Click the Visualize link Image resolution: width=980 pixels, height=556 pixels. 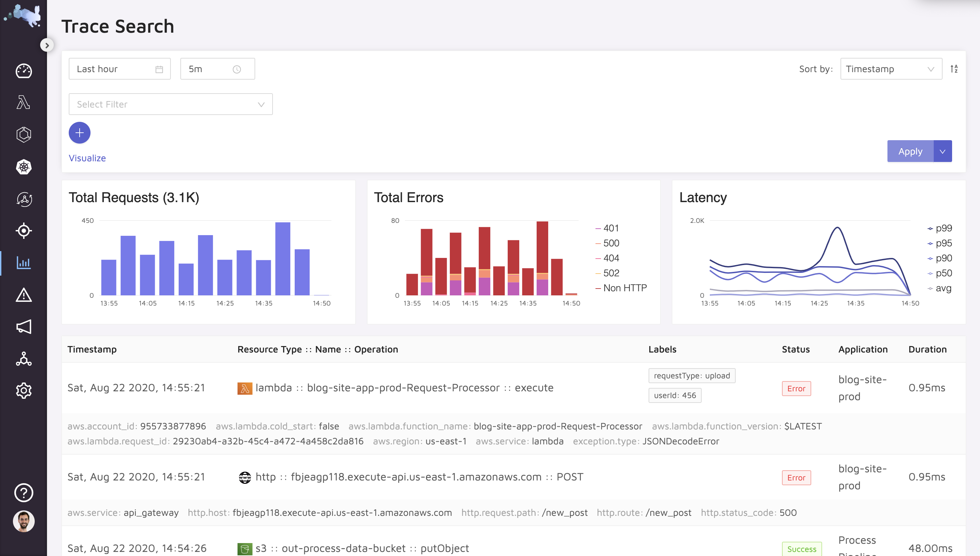click(x=87, y=158)
